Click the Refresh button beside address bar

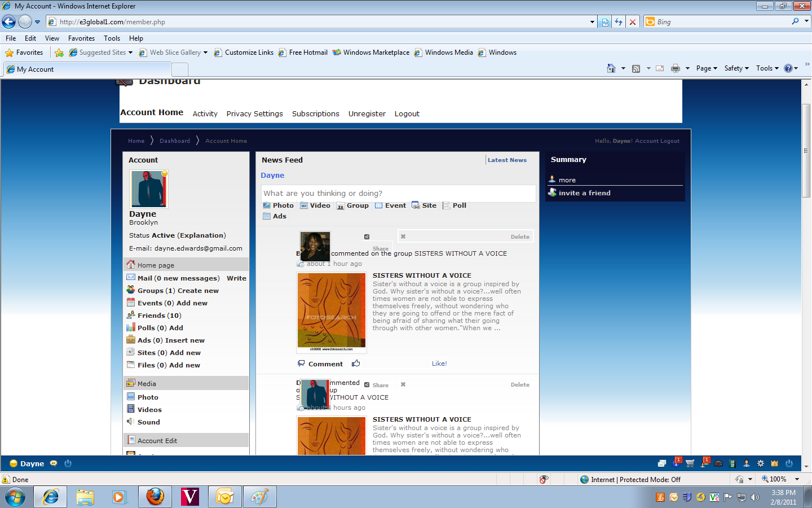619,22
